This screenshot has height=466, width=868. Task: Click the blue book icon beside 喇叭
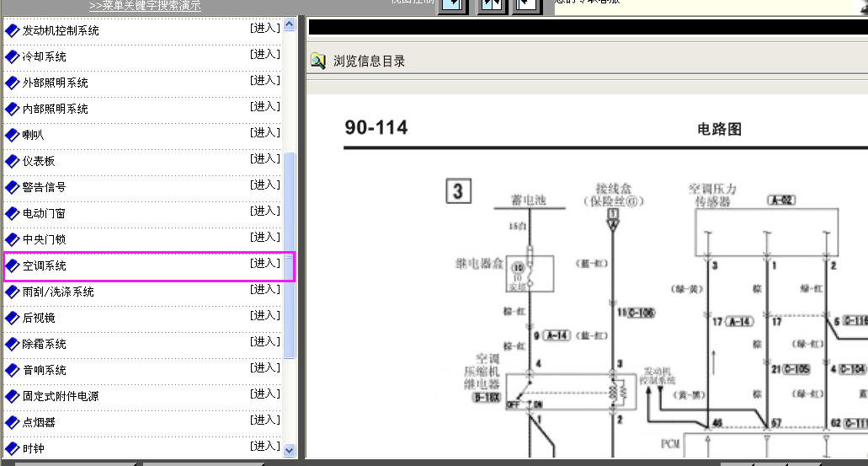(x=12, y=135)
